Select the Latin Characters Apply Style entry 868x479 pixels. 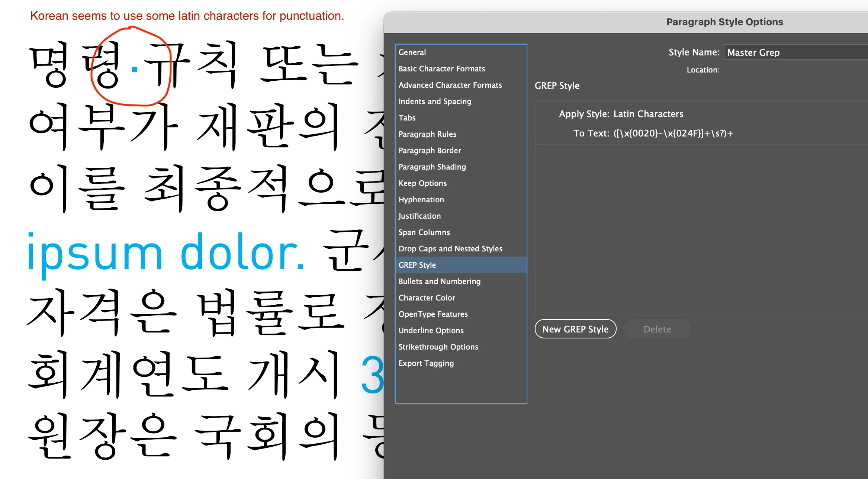[x=648, y=114]
